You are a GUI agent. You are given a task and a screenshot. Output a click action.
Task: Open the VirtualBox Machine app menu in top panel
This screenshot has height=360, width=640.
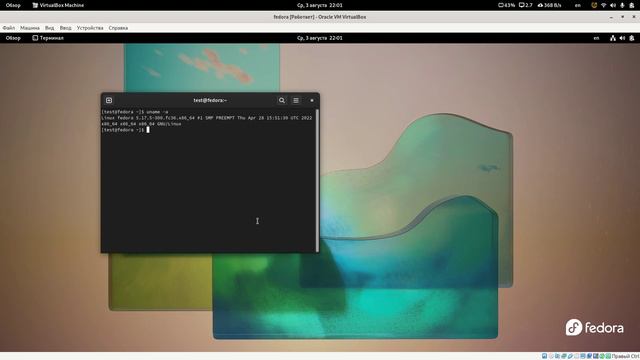pyautogui.click(x=58, y=5)
